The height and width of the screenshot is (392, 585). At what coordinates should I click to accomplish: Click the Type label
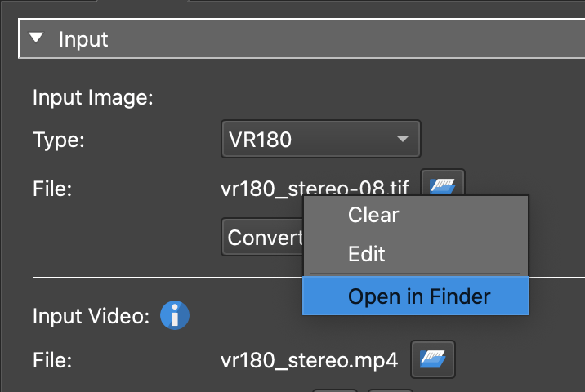(59, 140)
